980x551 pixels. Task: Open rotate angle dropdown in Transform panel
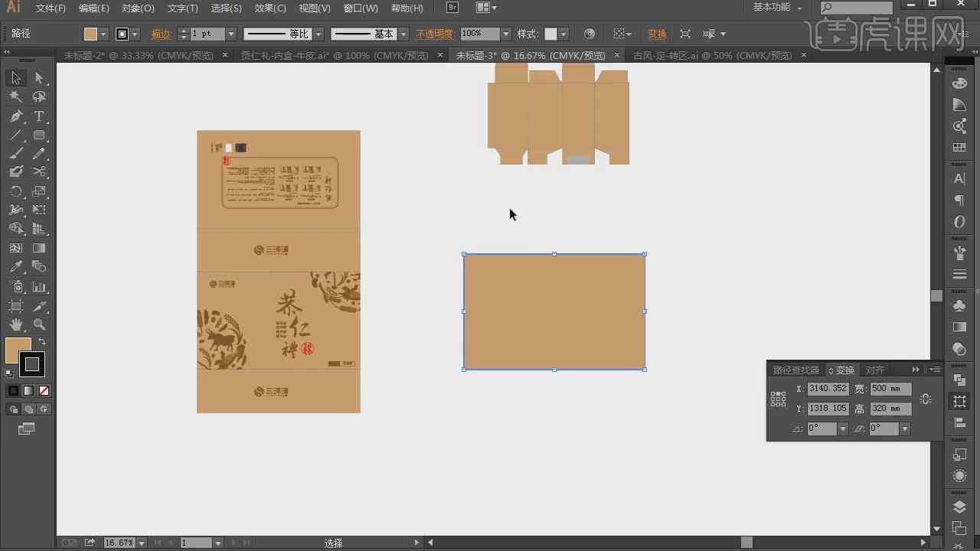click(x=843, y=429)
